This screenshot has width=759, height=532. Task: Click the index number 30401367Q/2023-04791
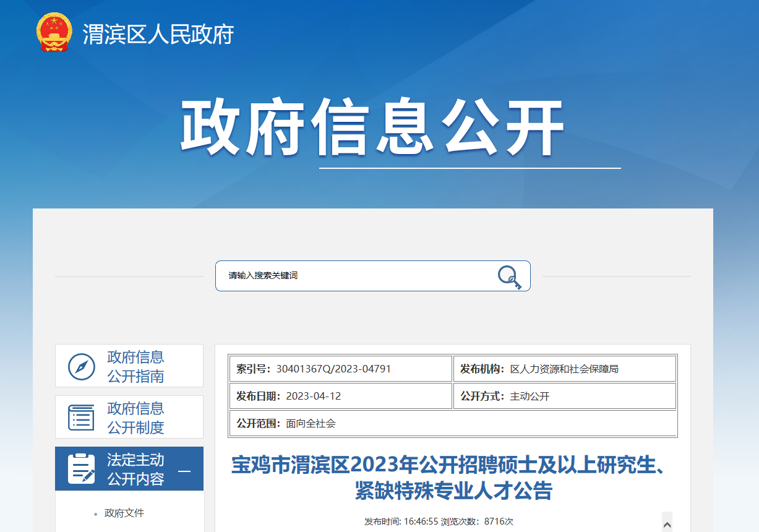click(x=333, y=369)
